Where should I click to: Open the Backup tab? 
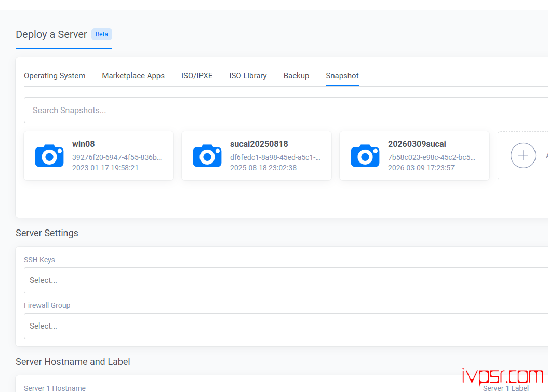tap(296, 76)
